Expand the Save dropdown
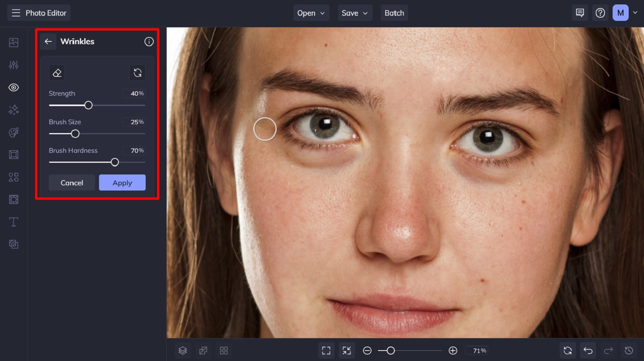 coord(355,13)
